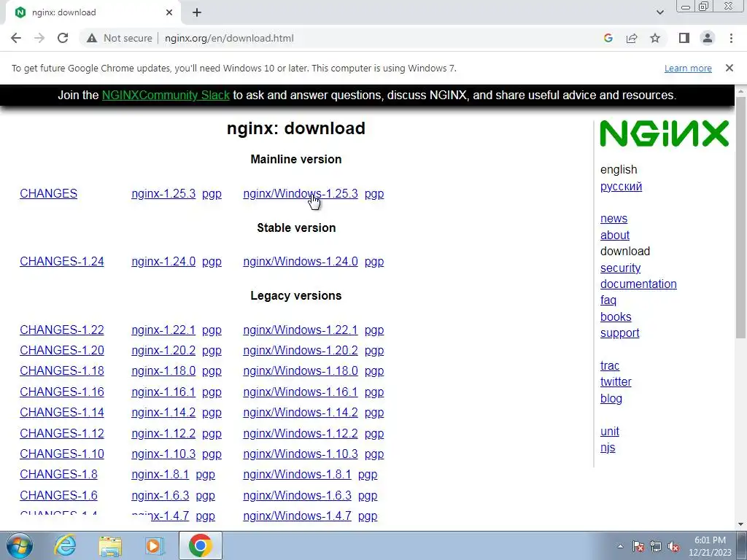
Task: Close the nginx: download tab
Action: pyautogui.click(x=169, y=13)
